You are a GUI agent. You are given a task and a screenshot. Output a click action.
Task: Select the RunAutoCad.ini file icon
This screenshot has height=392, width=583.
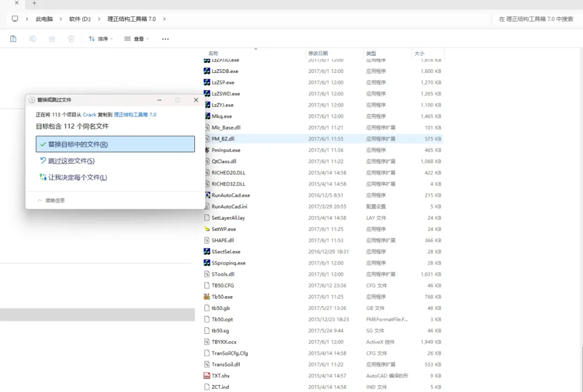coord(207,206)
